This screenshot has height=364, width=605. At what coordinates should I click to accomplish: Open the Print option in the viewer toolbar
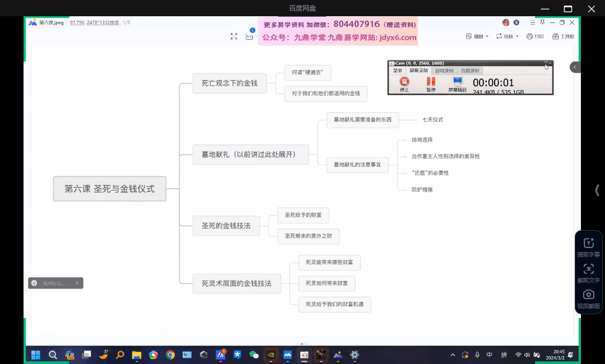(x=535, y=36)
